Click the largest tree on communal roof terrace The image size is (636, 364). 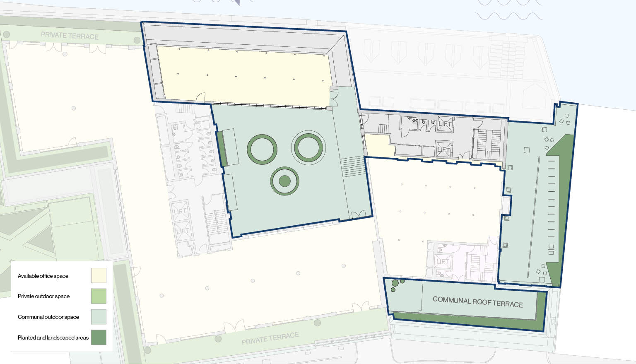395,283
